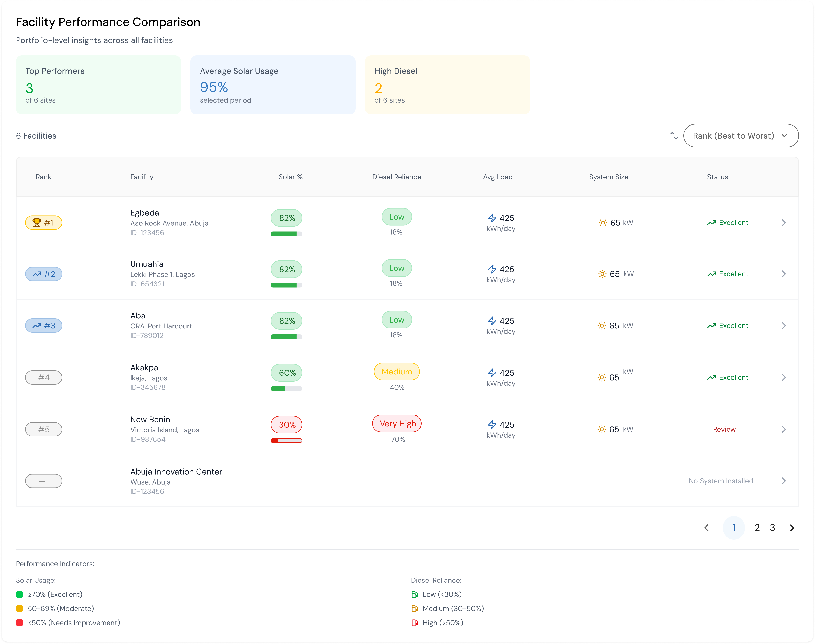Click the lightning bolt icon in Umuahia row
Viewport: 815px width, 644px height.
tap(492, 269)
